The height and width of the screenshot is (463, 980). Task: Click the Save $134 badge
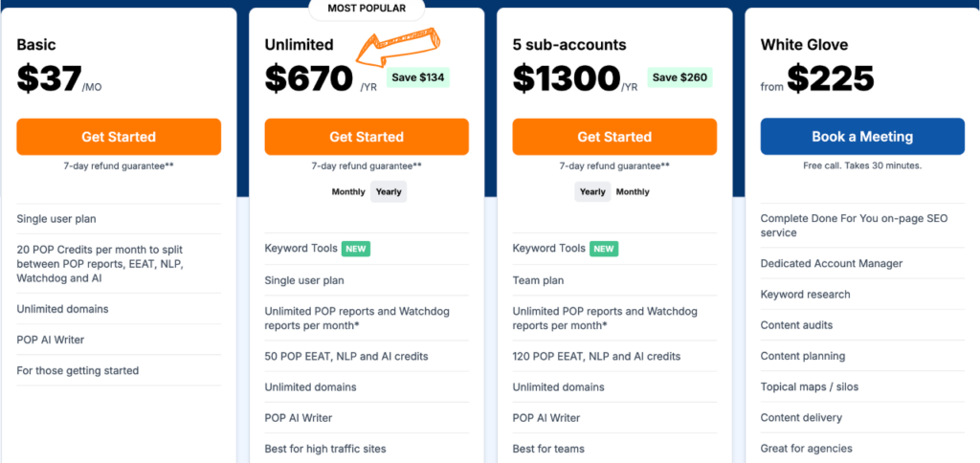point(418,77)
